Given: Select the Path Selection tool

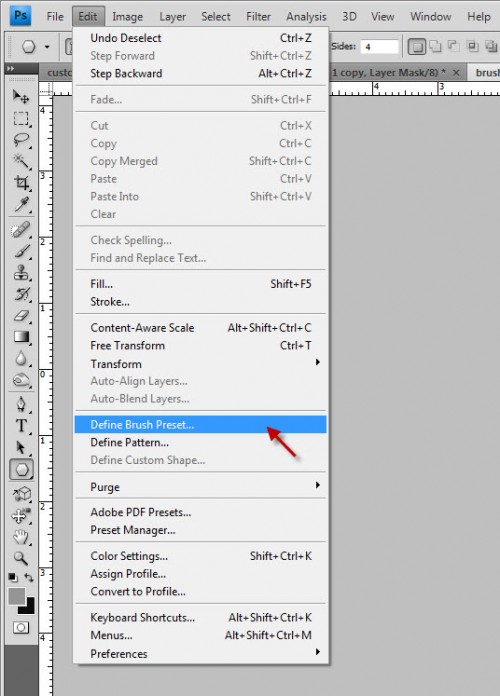Looking at the screenshot, I should [20, 447].
